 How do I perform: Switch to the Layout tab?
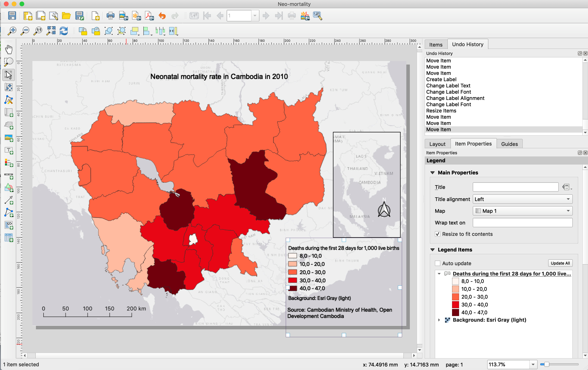(x=437, y=144)
